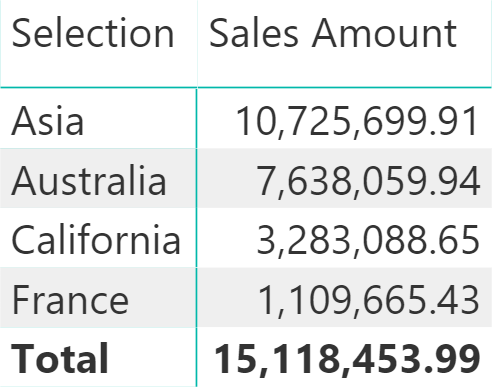Click blank space right of the Total label
Image resolution: width=492 pixels, height=387 pixels.
coord(152,358)
